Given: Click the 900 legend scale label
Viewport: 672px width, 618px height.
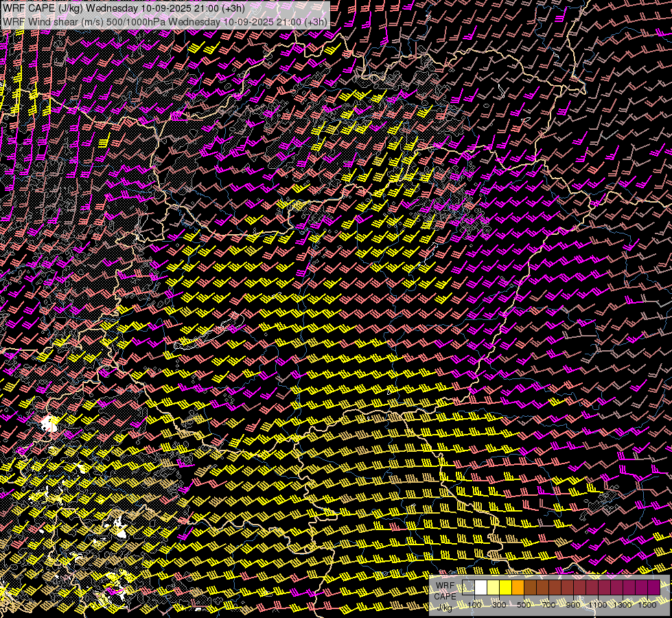Looking at the screenshot, I should click(x=573, y=604).
